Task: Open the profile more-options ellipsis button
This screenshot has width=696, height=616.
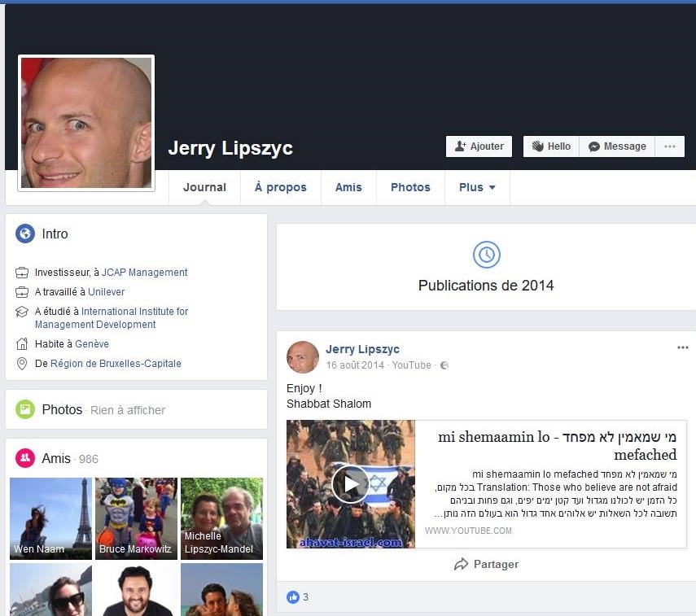Action: tap(669, 146)
